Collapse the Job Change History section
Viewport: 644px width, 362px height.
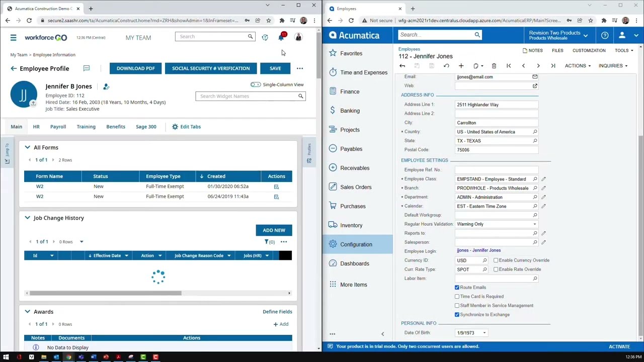27,218
